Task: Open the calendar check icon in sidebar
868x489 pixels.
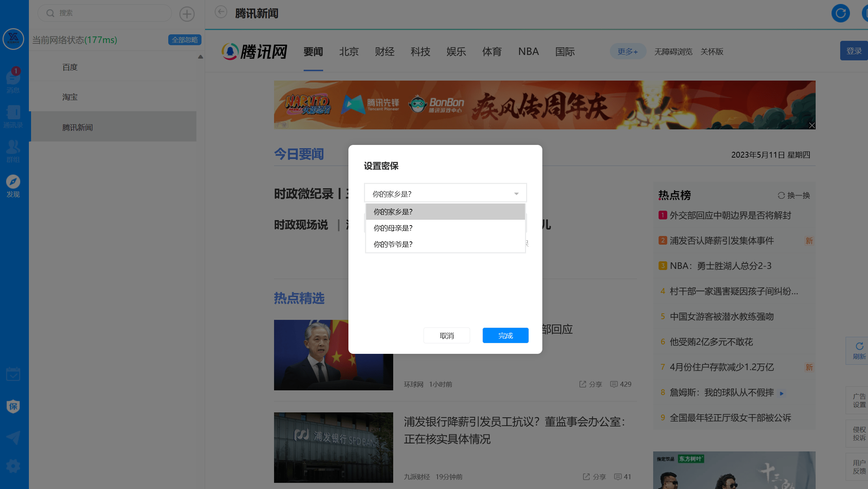Action: 13,374
